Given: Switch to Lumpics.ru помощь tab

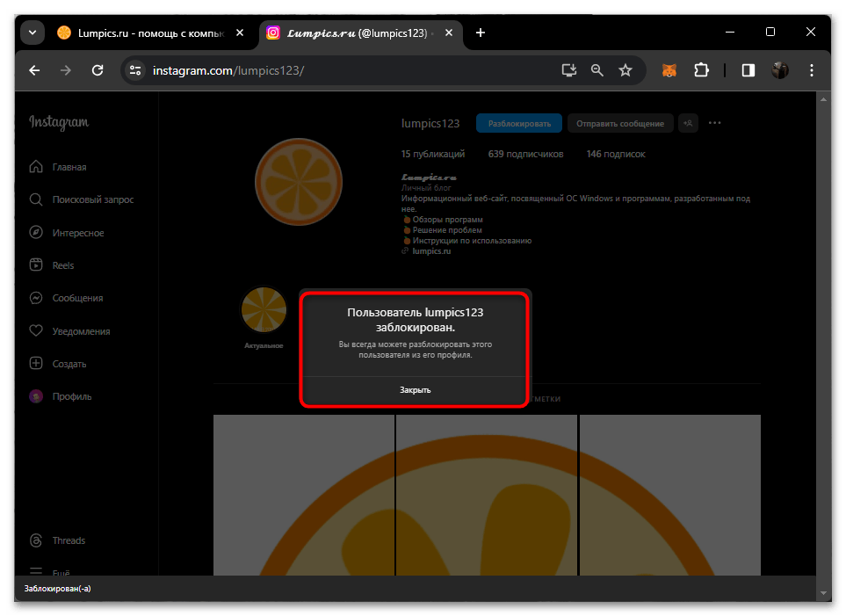Looking at the screenshot, I should 141,33.
